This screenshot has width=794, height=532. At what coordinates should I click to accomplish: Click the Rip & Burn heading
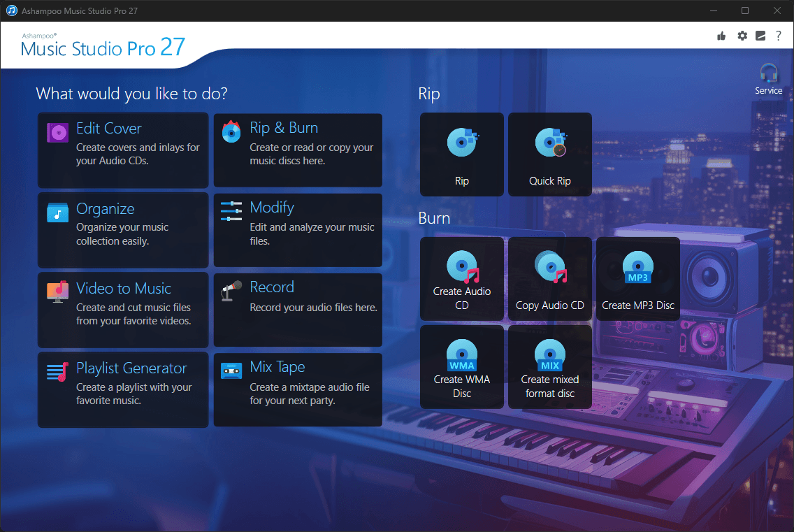[x=284, y=128]
